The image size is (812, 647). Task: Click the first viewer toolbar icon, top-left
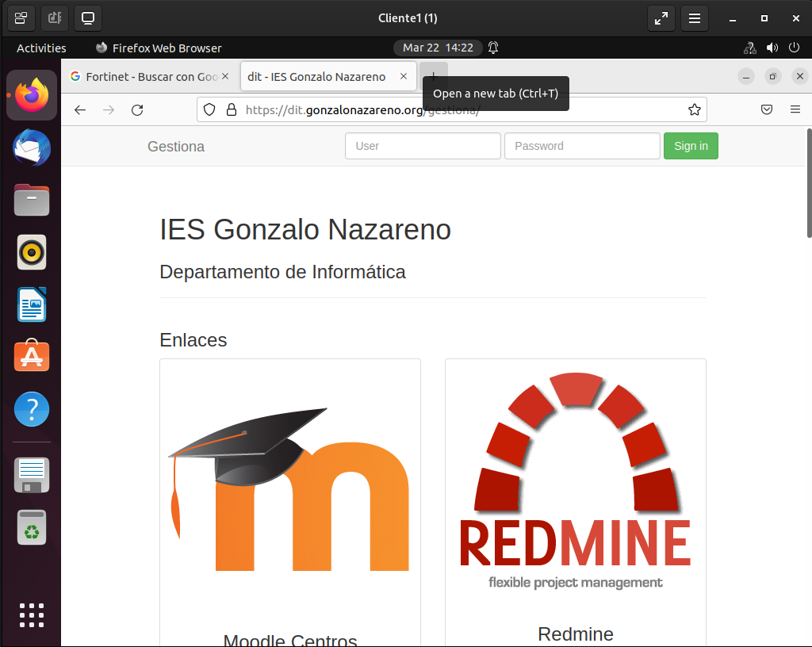(21, 19)
